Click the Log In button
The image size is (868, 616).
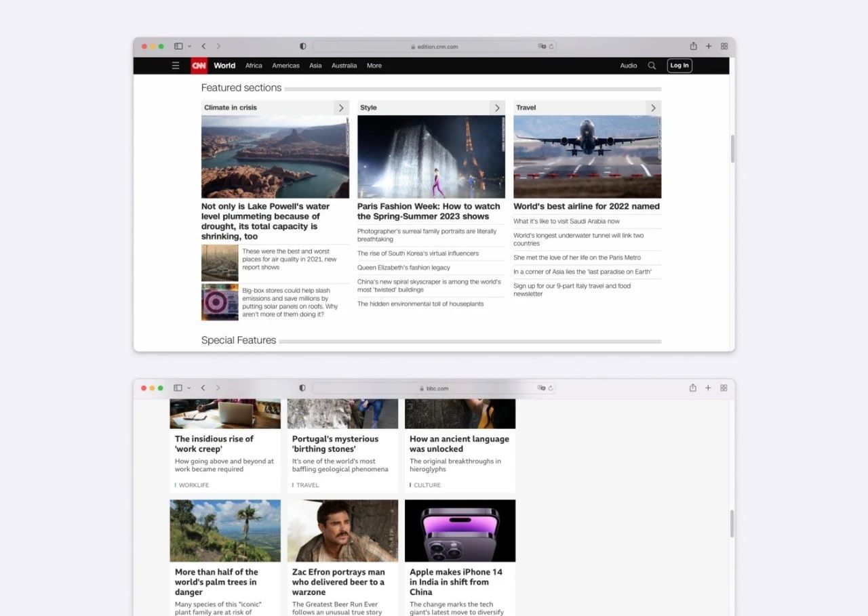click(x=679, y=66)
